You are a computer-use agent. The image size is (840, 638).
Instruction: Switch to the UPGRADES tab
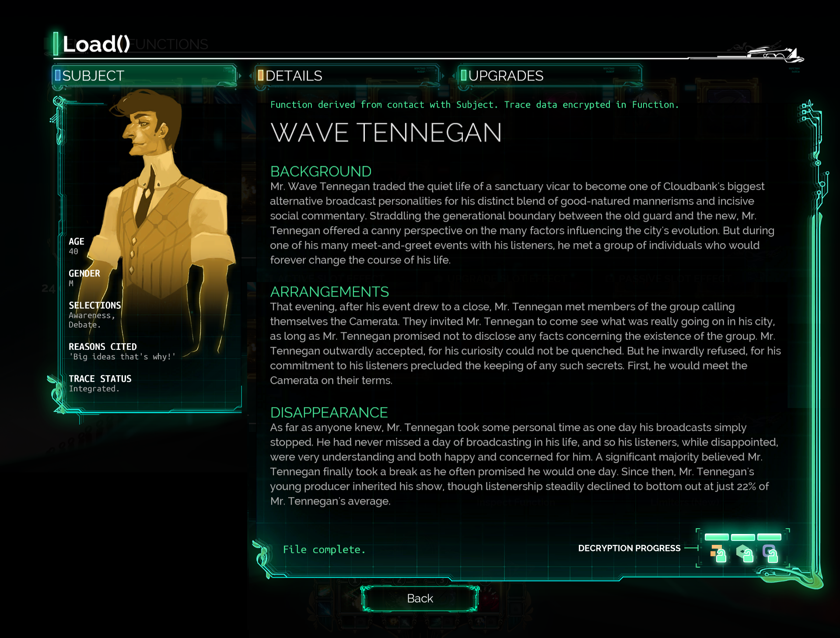pyautogui.click(x=550, y=76)
